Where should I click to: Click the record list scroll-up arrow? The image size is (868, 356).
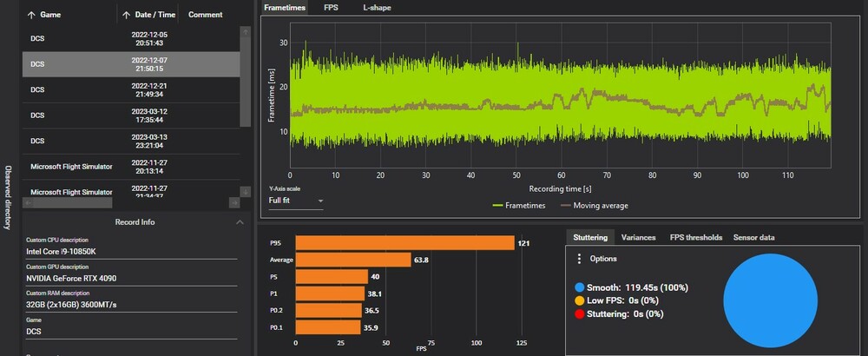tap(246, 32)
